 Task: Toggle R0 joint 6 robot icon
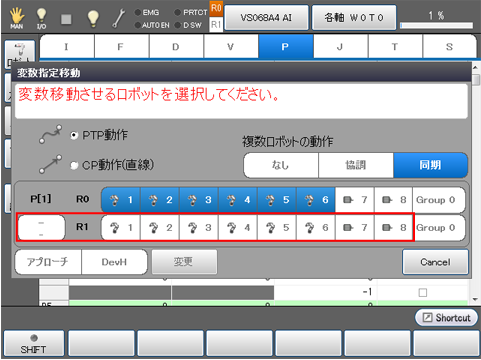pos(316,200)
